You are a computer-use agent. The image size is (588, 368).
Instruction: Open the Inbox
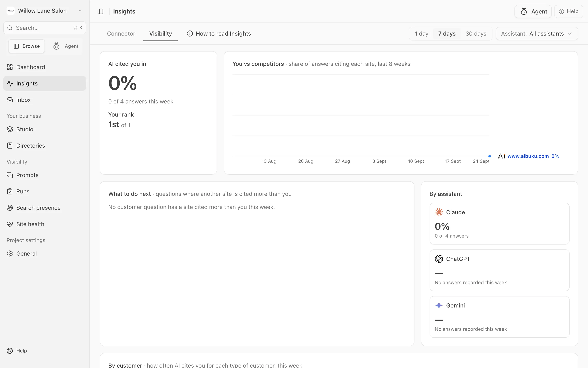click(x=45, y=100)
